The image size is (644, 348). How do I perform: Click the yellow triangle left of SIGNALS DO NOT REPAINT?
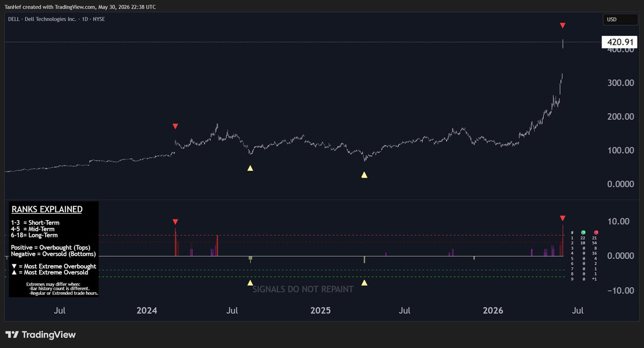[x=250, y=282]
